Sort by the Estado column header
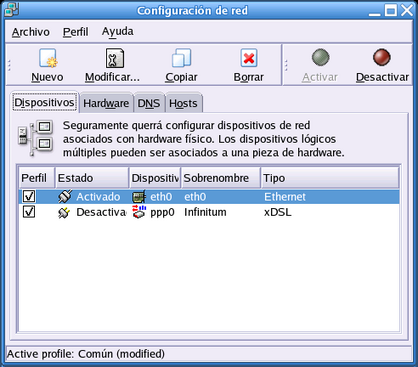The image size is (418, 367). tap(92, 178)
